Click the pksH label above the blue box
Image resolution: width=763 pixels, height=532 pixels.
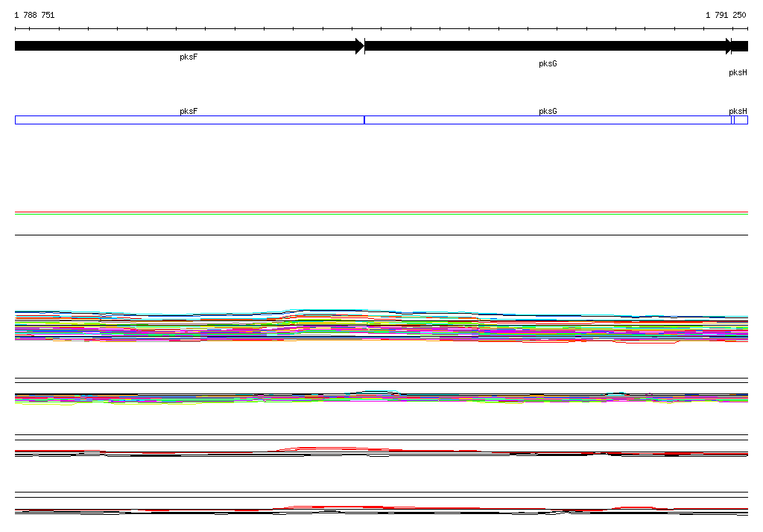tap(738, 111)
